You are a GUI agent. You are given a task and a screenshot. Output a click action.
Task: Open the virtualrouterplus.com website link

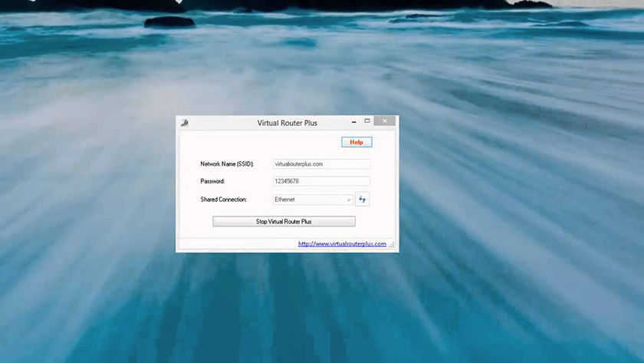[342, 244]
